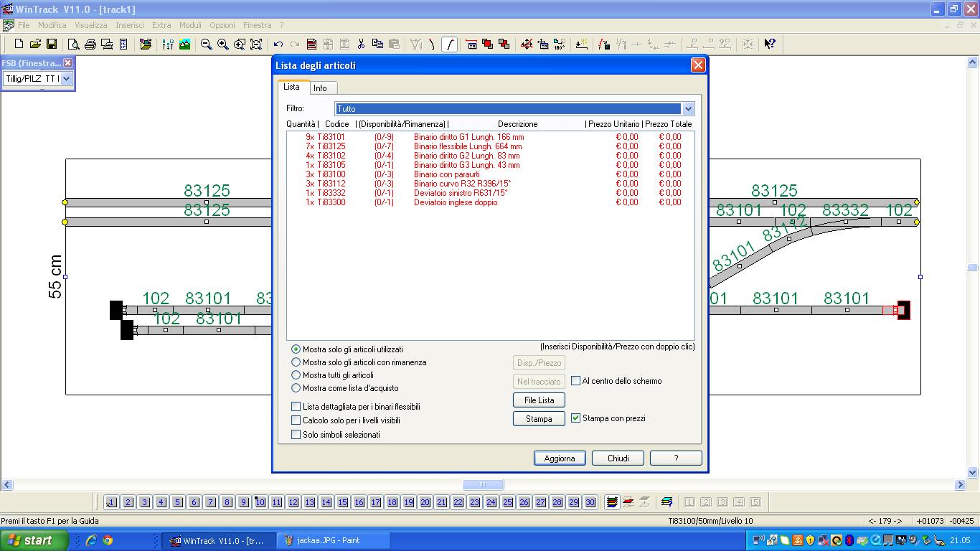980x551 pixels.
Task: Click the horizontal scrollbar thumb
Action: pyautogui.click(x=483, y=485)
